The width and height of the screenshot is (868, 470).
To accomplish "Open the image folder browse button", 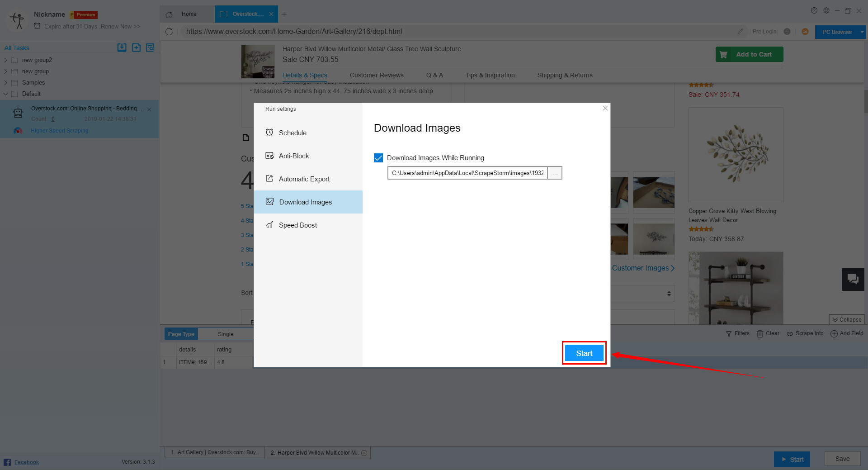I will [555, 173].
